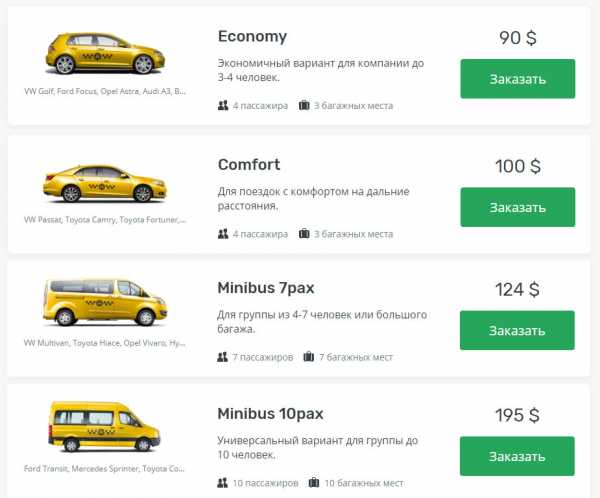Click the passengers icon in the Economy card

pos(223,105)
